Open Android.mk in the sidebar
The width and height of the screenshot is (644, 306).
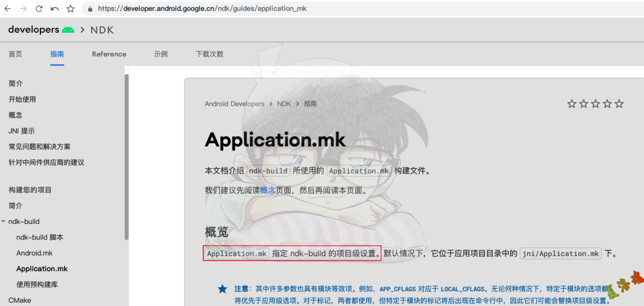(35, 253)
